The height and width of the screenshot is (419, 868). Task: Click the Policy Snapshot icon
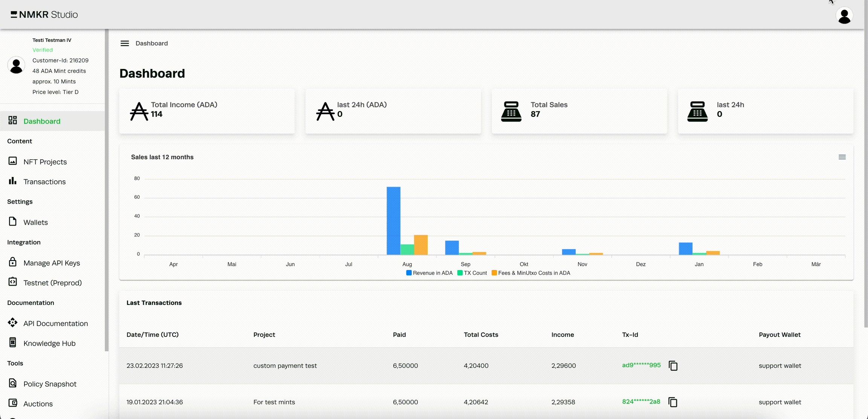click(x=13, y=383)
